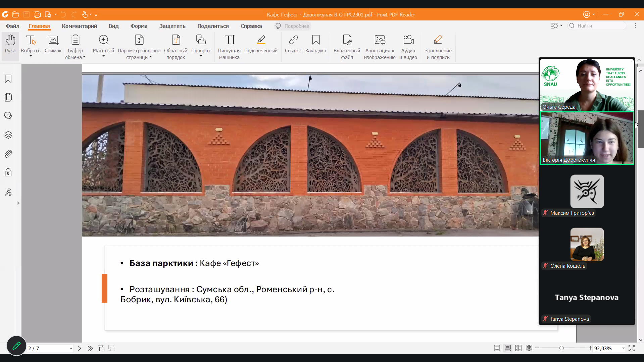Select the Подсвеченный highlight tool
Viewport: 644px width, 362px height.
(261, 44)
